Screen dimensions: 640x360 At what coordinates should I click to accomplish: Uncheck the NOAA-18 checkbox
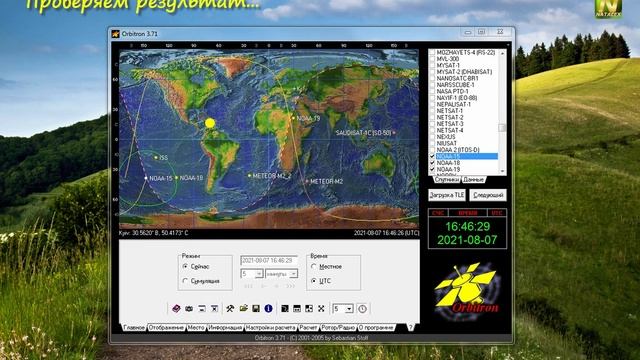tap(432, 163)
